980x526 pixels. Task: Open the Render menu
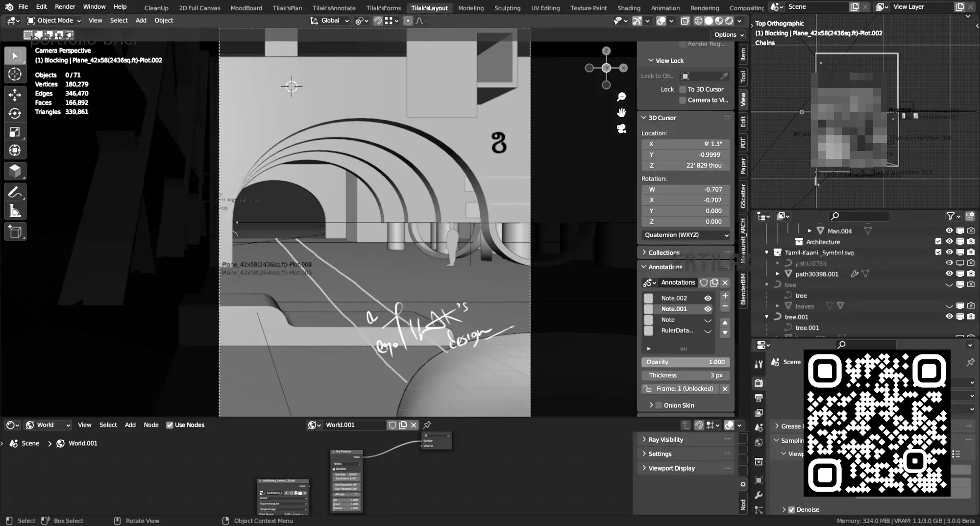[x=65, y=7]
